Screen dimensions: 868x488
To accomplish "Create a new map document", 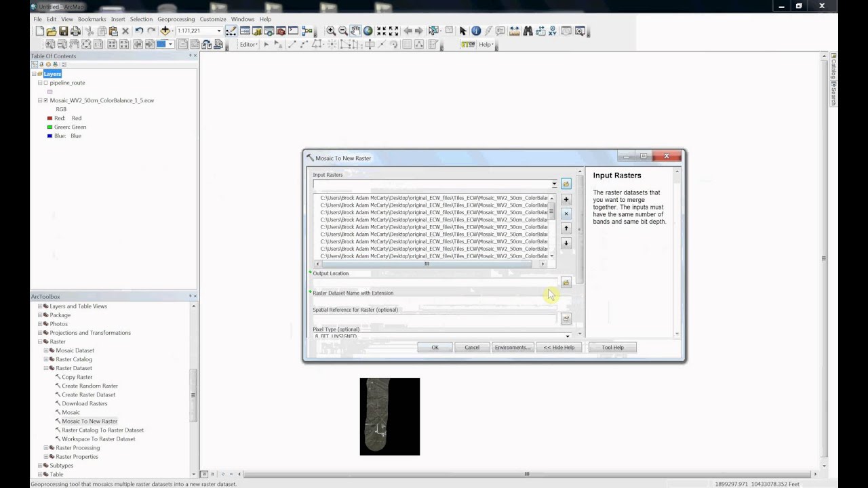I will pos(40,31).
